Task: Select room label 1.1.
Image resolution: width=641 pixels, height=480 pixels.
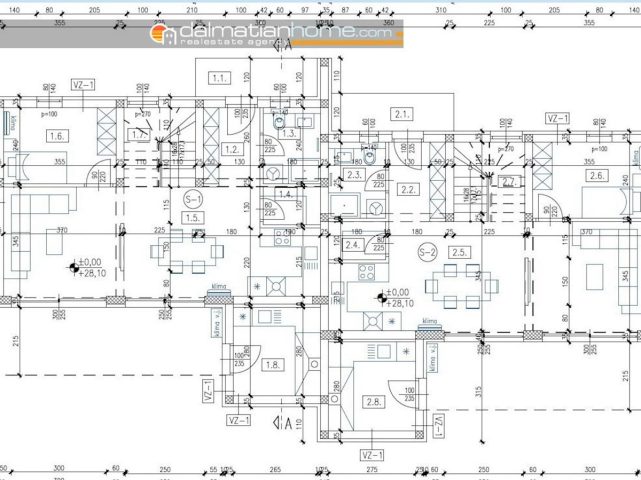Action: click(220, 78)
